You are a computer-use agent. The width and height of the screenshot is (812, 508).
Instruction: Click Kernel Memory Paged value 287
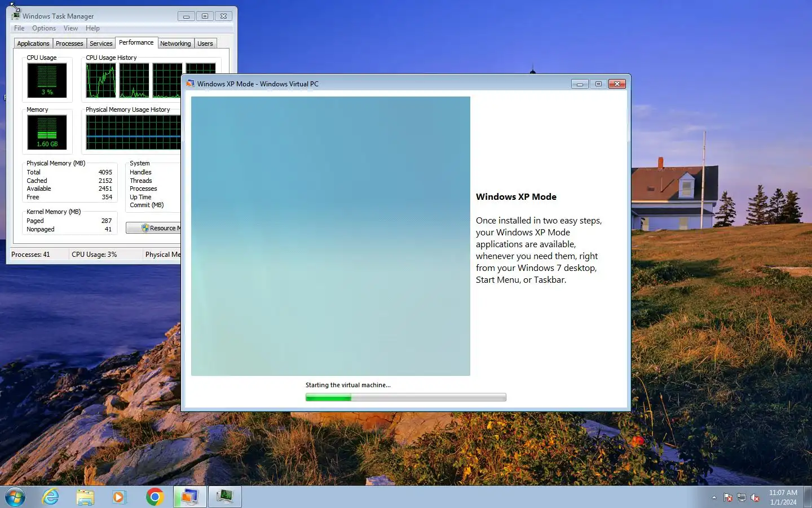tap(107, 221)
